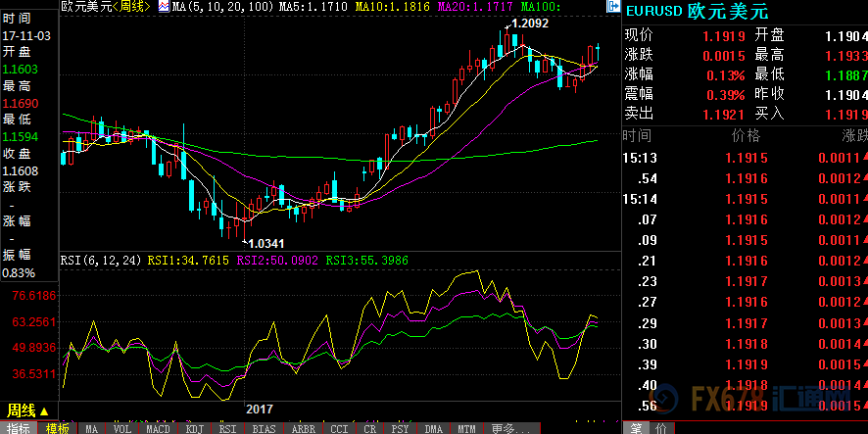Switch to the 模板 tab
The image size is (868, 434).
(57, 428)
